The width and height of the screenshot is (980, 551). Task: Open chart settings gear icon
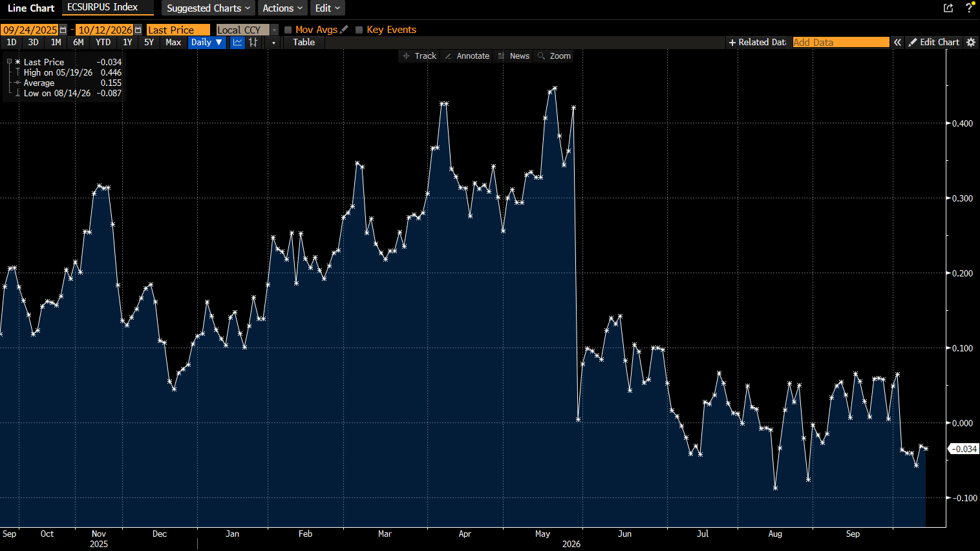970,42
